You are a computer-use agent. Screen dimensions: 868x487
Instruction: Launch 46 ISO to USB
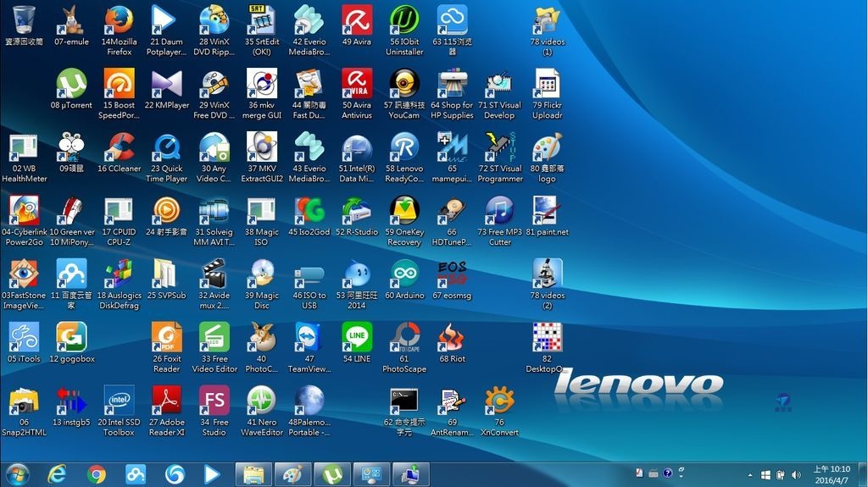(x=309, y=274)
